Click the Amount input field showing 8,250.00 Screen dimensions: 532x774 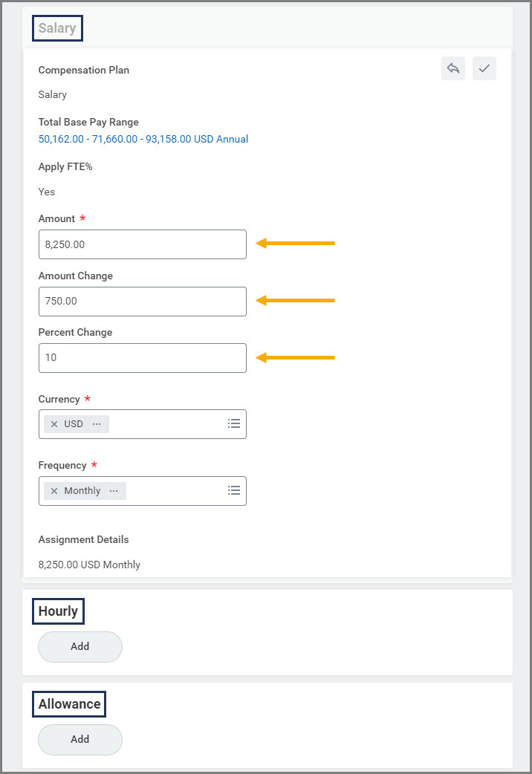pos(142,244)
